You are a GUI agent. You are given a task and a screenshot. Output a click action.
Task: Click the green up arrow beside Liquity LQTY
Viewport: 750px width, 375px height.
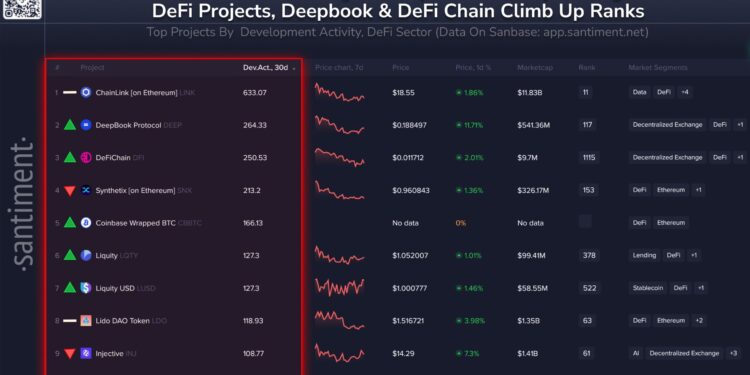[70, 255]
